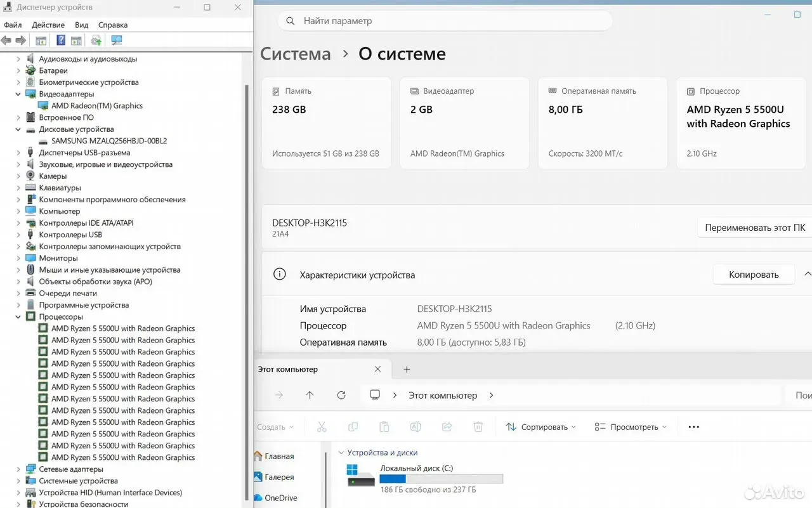
Task: Click the Delete trash icon in File Explorer
Action: point(478,427)
